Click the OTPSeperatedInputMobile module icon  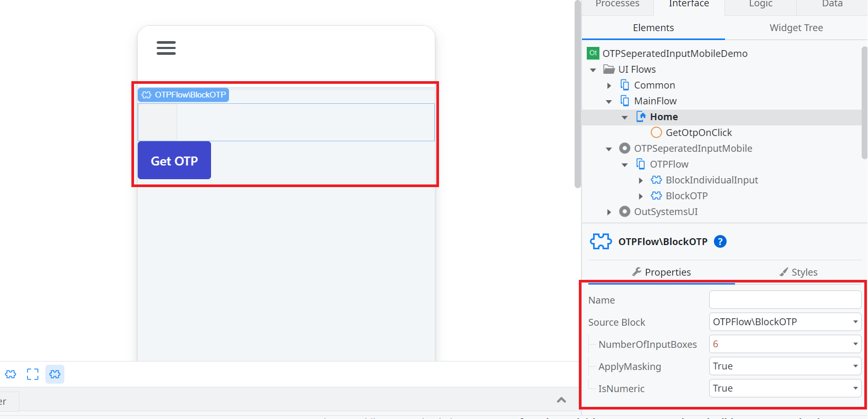click(x=625, y=148)
